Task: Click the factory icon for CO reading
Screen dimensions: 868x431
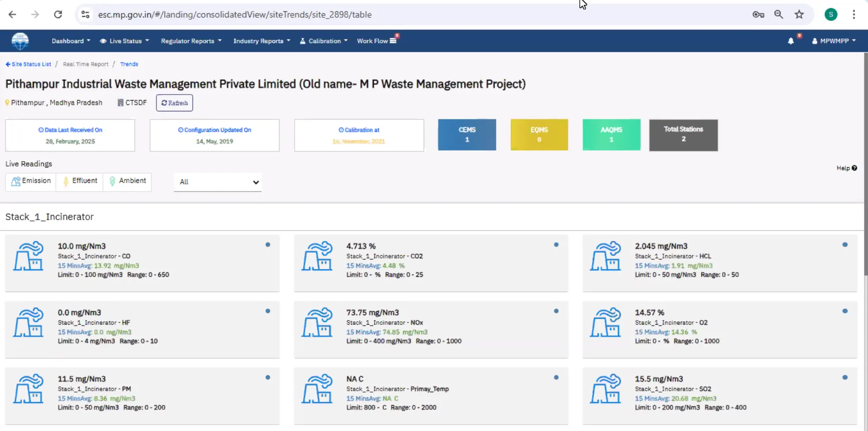Action: [x=28, y=256]
